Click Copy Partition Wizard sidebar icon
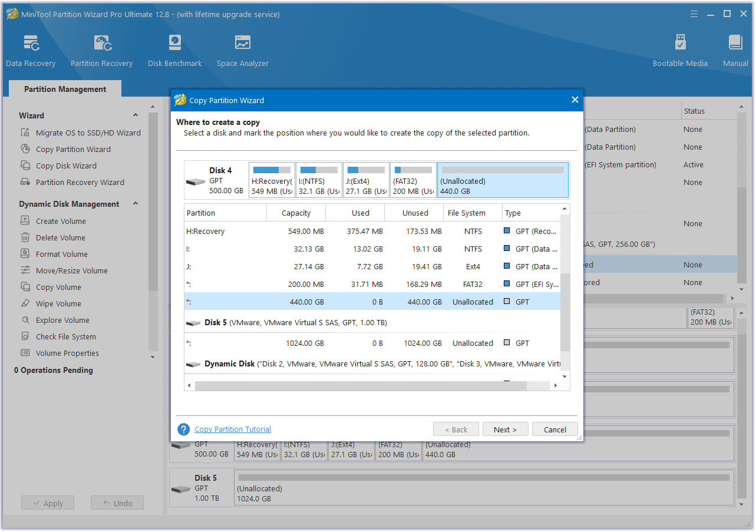 click(25, 149)
